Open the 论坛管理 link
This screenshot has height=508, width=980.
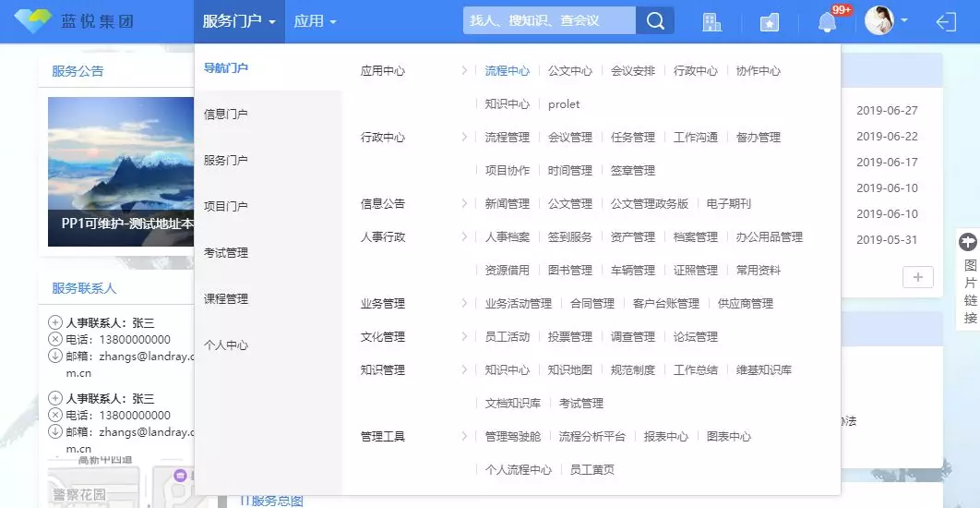point(696,336)
